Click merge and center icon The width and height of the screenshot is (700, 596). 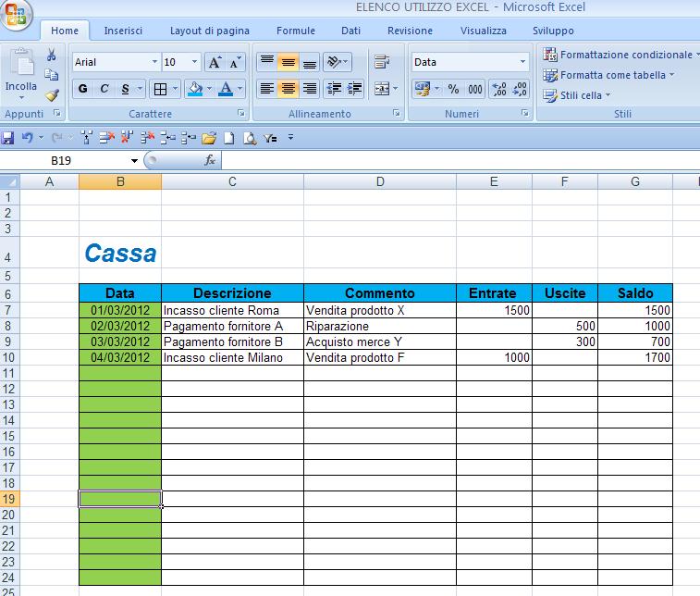click(x=382, y=89)
